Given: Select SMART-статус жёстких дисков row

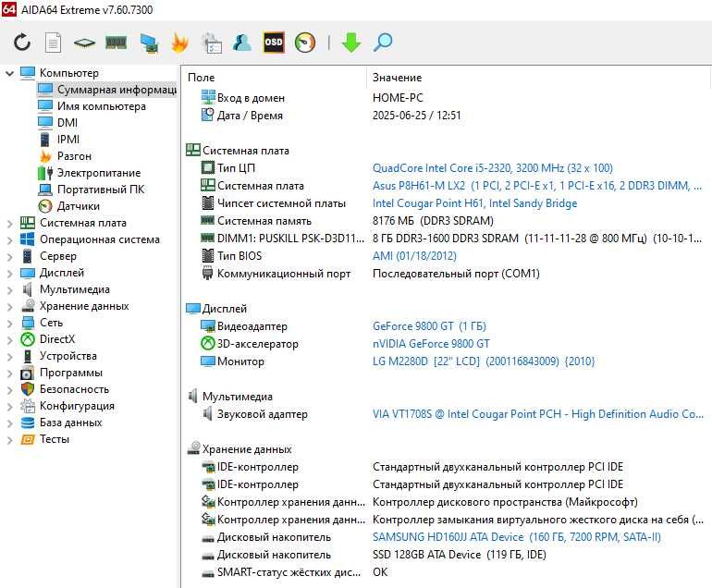Looking at the screenshot, I should click(x=445, y=572).
